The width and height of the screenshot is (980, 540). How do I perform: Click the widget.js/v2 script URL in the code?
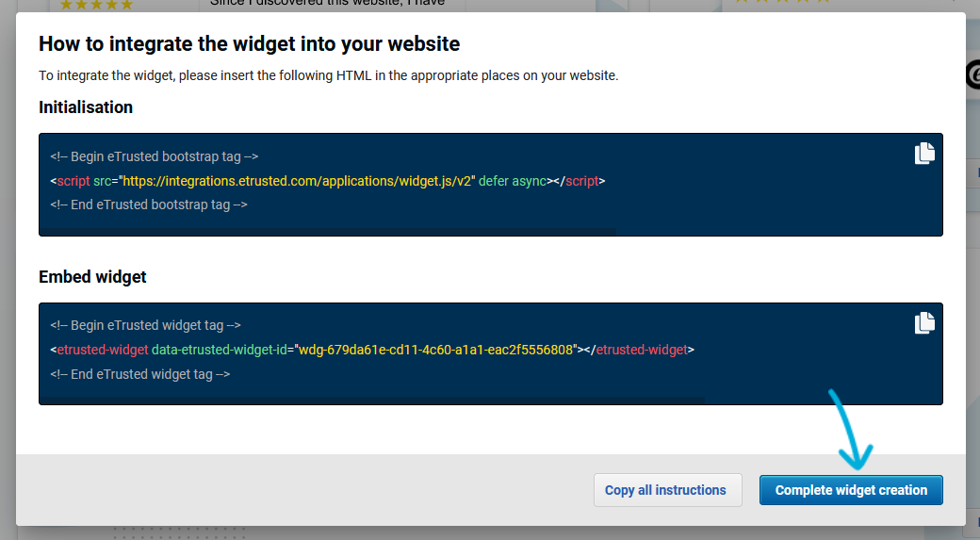(x=297, y=181)
